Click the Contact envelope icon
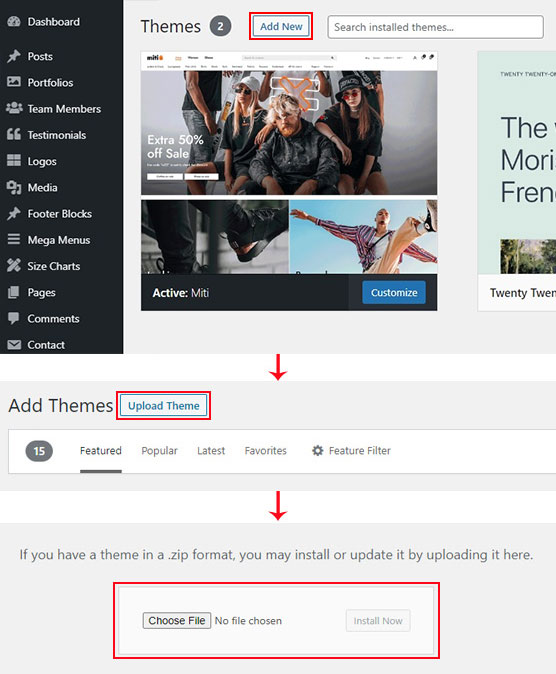 coord(14,345)
